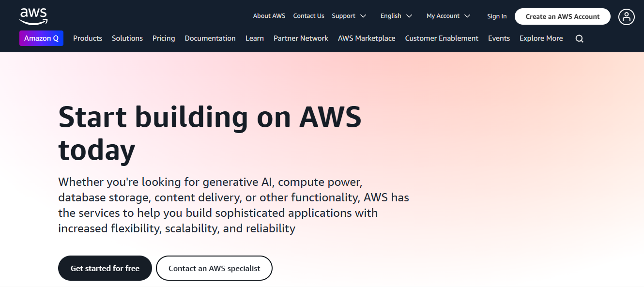Screen dimensions: 644x287
Task: Click the user profile avatar icon
Action: [x=626, y=16]
